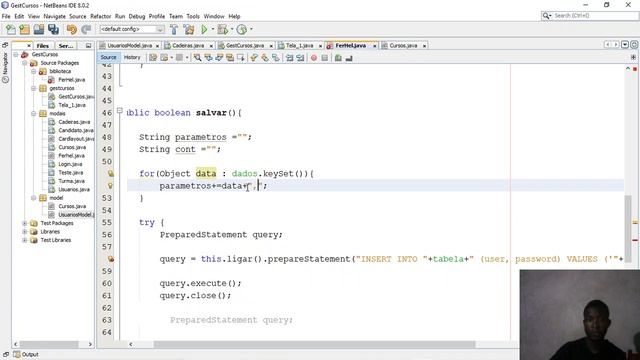Expand the Libraries node
The height and width of the screenshot is (360, 640).
pyautogui.click(x=24, y=231)
